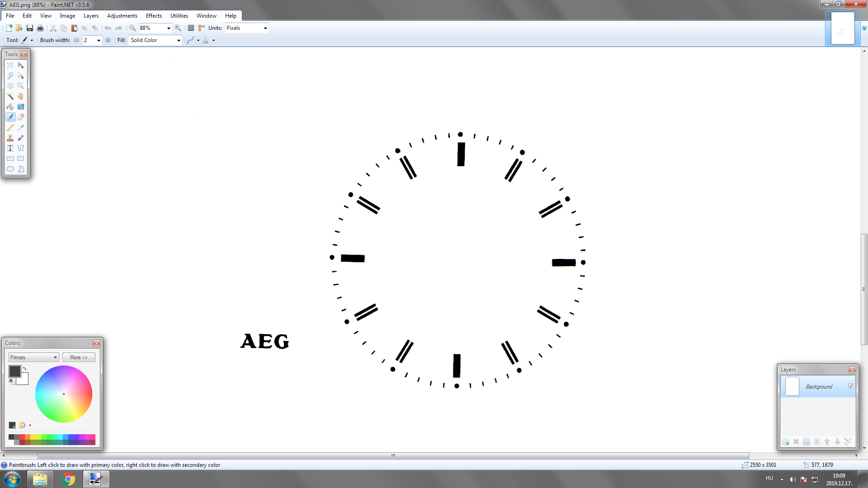
Task: Open the Edit menu
Action: coord(27,16)
